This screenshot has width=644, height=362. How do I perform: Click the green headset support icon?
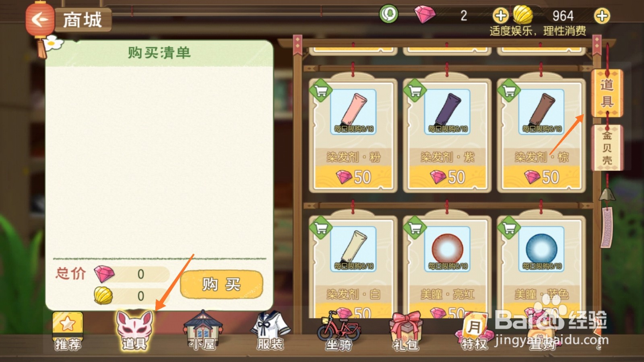pos(388,14)
